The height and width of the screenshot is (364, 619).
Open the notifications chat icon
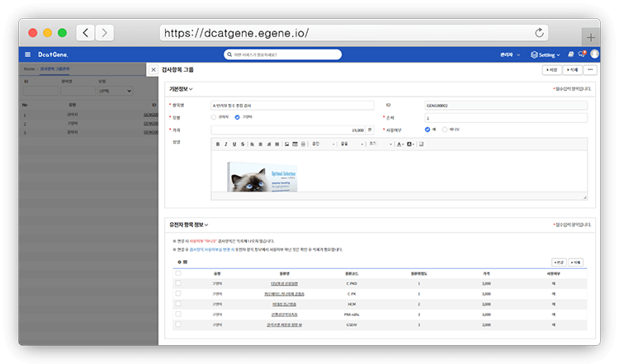[x=583, y=54]
